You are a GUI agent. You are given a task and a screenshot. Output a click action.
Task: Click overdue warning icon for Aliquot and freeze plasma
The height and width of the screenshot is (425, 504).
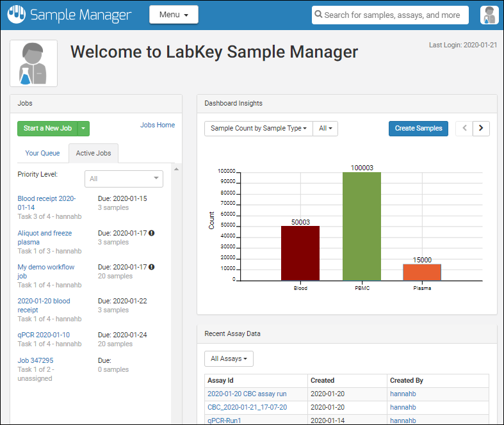(152, 234)
